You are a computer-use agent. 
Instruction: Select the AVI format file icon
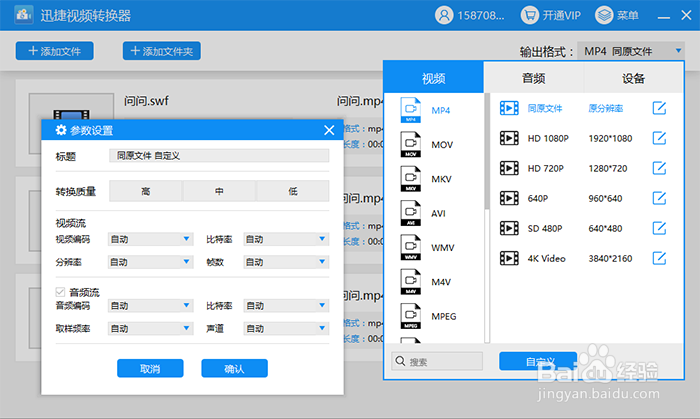(x=411, y=213)
